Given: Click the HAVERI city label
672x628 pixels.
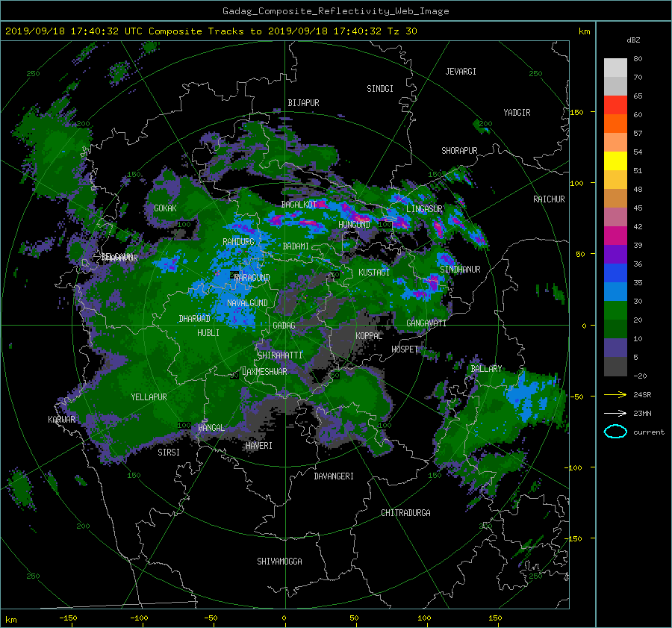Looking at the screenshot, I should (x=259, y=446).
